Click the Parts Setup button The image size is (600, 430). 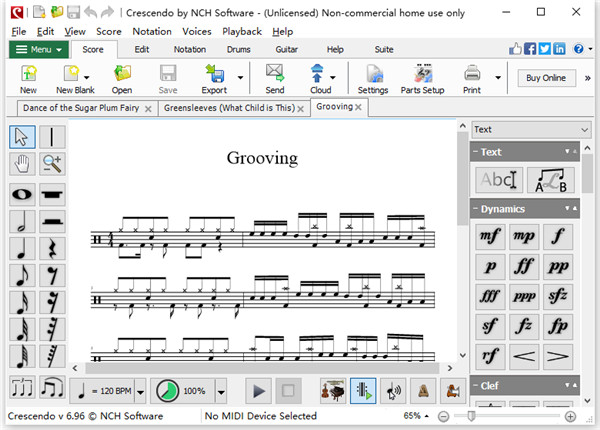coord(422,79)
